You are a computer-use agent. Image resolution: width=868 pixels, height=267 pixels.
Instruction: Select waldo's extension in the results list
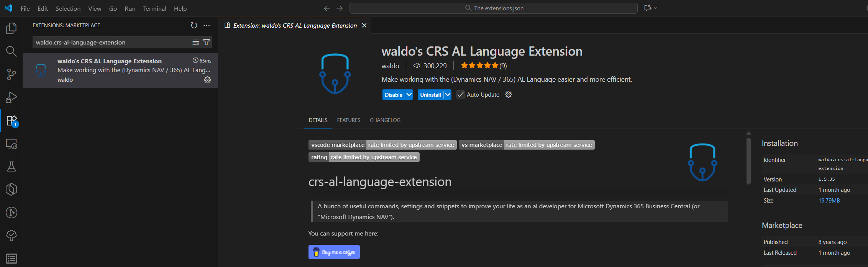pos(120,71)
